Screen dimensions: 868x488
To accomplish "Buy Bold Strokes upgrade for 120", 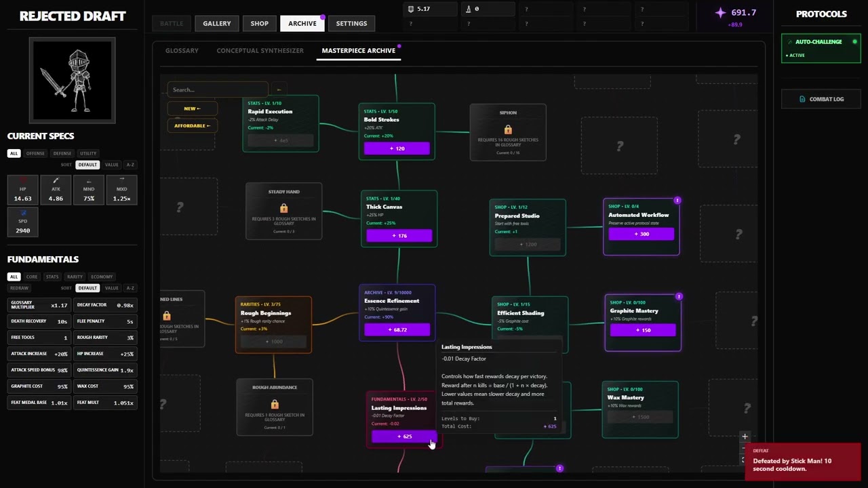I will [397, 148].
